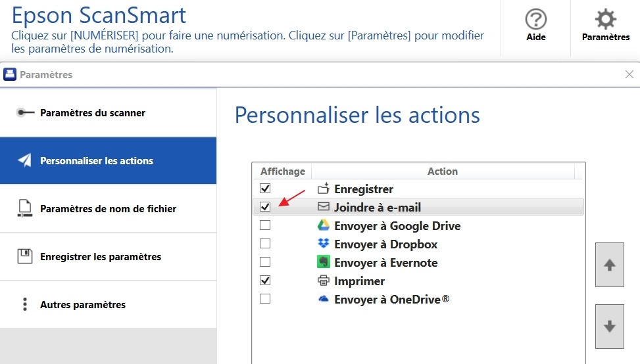This screenshot has height=364, width=640.
Task: Switch to Paramètres de nom de fichier
Action: click(108, 209)
